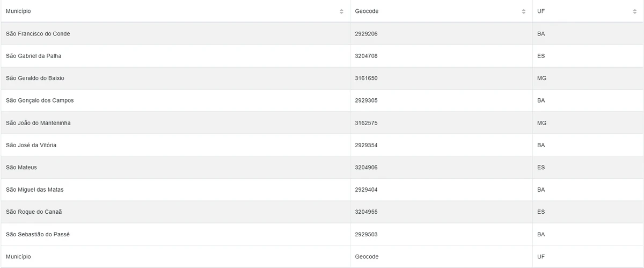Click São Gonçalo dos Campos municipality
This screenshot has width=644, height=268.
pyautogui.click(x=40, y=100)
